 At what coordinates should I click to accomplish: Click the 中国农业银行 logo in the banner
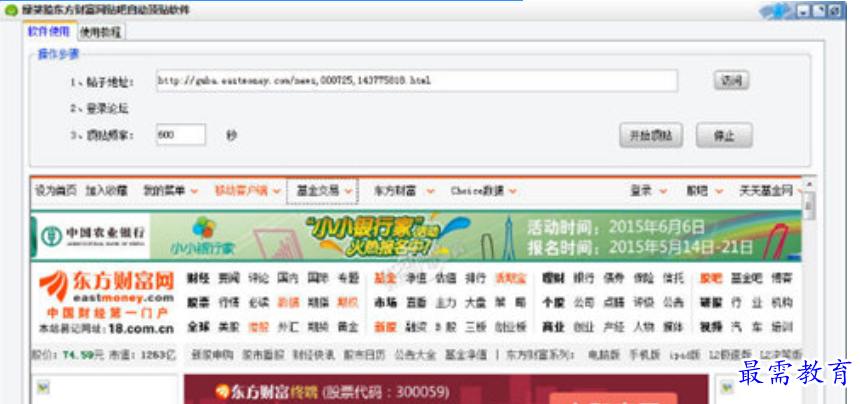point(94,236)
